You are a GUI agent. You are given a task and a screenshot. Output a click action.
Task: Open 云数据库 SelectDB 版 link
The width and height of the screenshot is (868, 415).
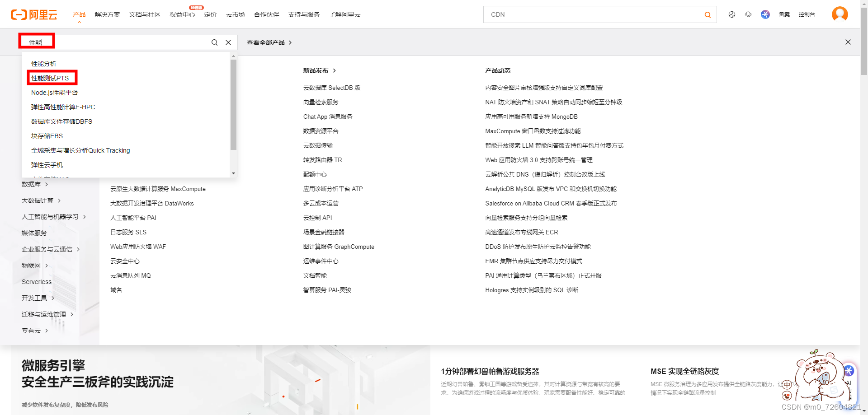[x=332, y=88]
